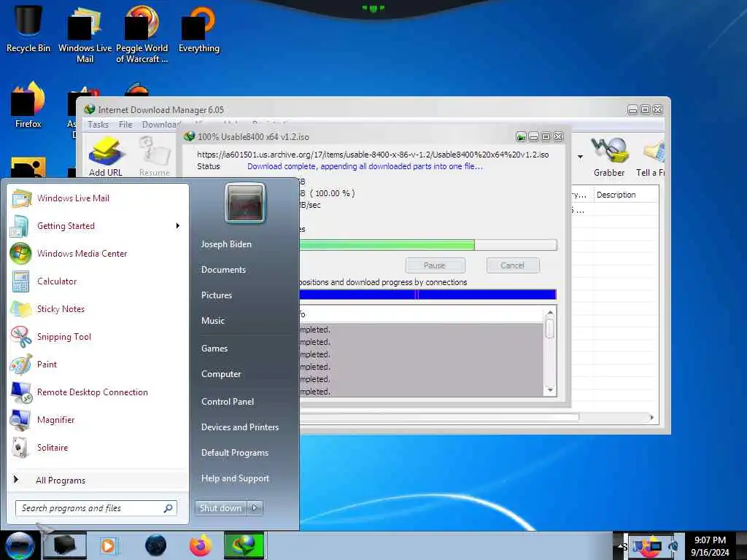Image resolution: width=747 pixels, height=560 pixels.
Task: Open IDM toolbar overflow dropdown arrow
Action: click(x=580, y=157)
